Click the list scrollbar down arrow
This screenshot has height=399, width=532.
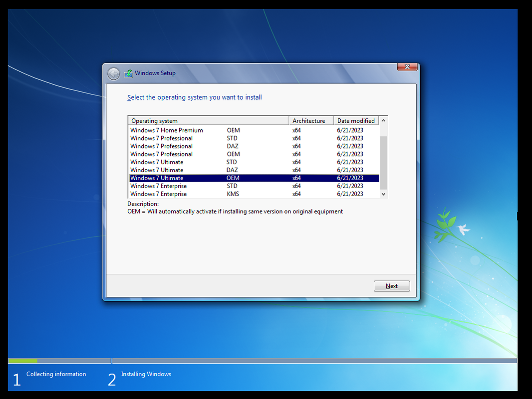pyautogui.click(x=383, y=194)
